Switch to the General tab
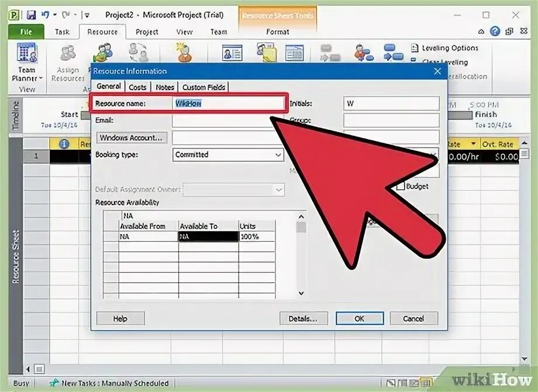 (x=108, y=86)
